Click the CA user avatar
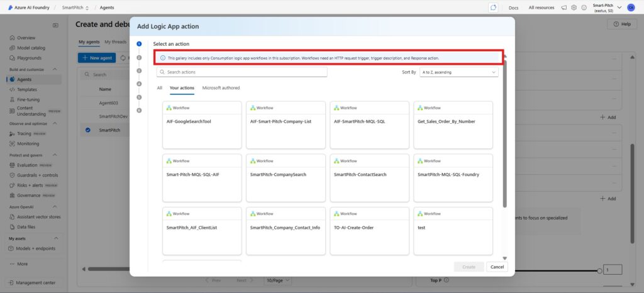The height and width of the screenshot is (293, 644). point(631,8)
